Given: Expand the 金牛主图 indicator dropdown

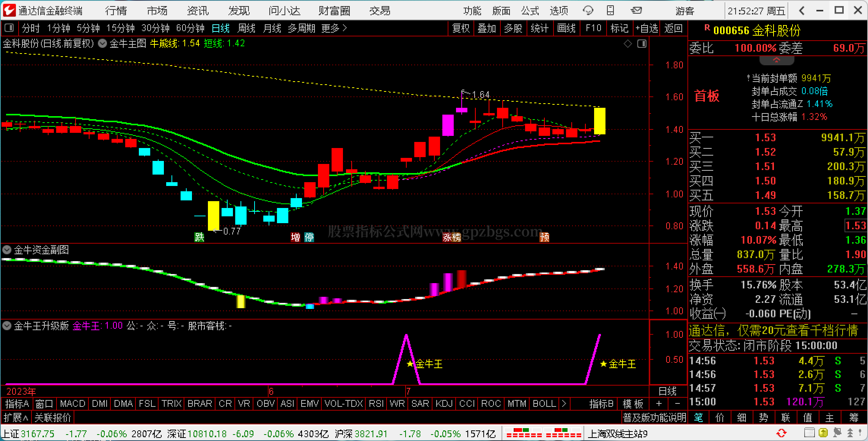Looking at the screenshot, I should pos(102,43).
